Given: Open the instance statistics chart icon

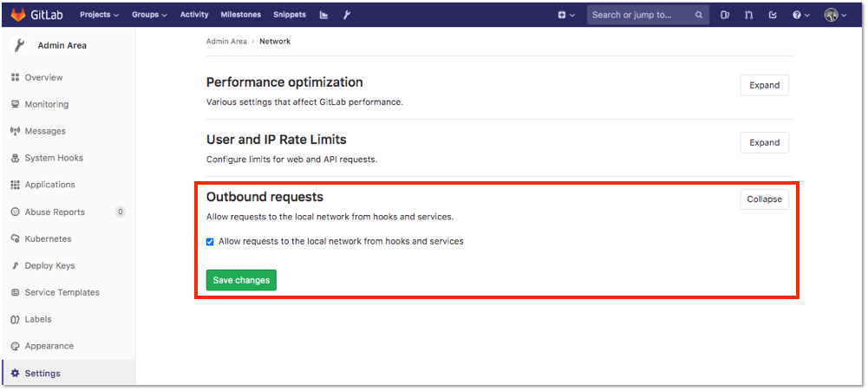Looking at the screenshot, I should click(323, 15).
